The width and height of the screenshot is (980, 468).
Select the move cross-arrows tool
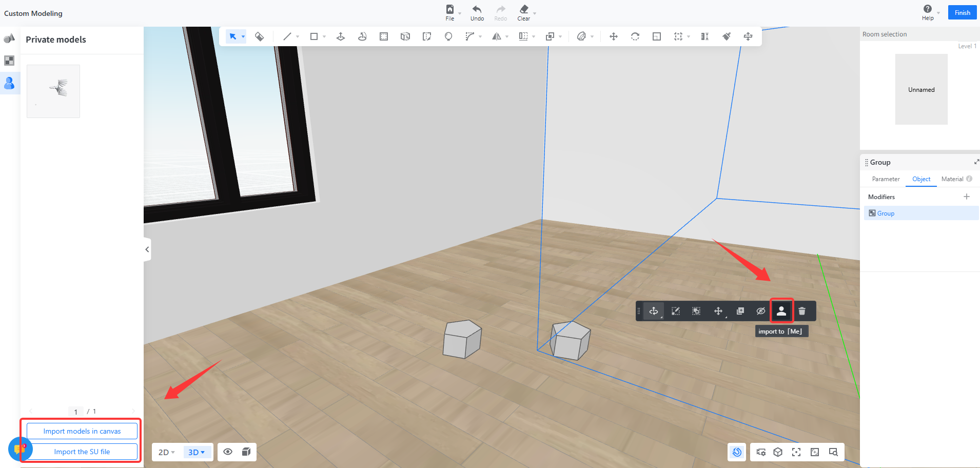coord(614,36)
